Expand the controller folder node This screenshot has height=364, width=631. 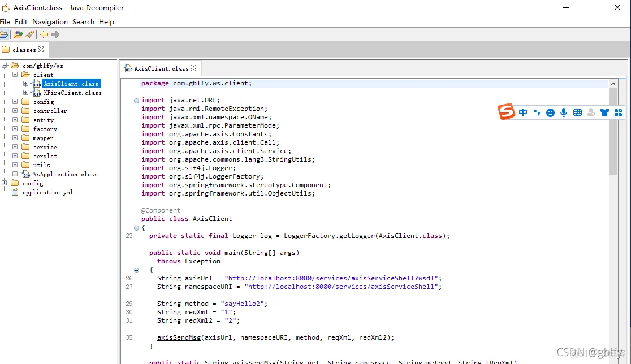pos(15,111)
